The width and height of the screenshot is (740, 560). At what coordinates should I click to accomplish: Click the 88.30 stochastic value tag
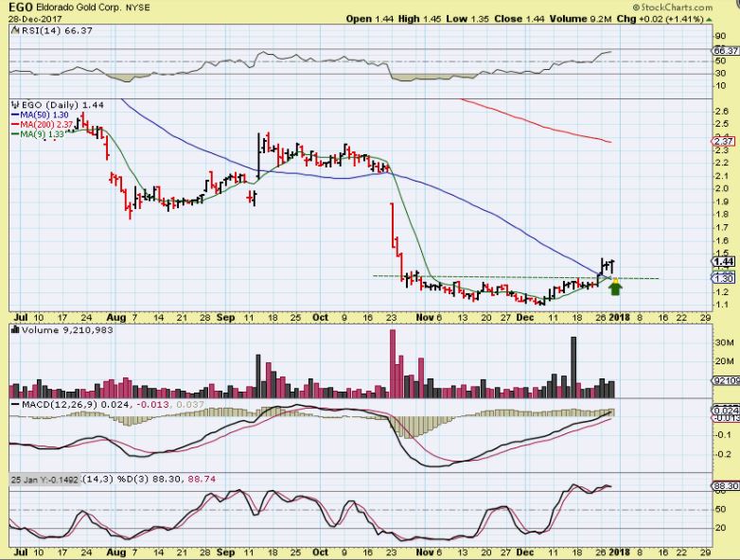[x=726, y=486]
